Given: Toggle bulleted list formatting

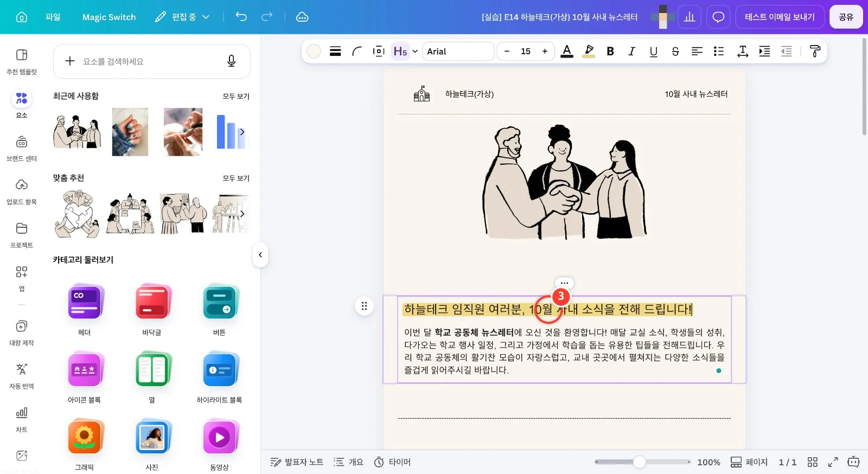Looking at the screenshot, I should [719, 51].
